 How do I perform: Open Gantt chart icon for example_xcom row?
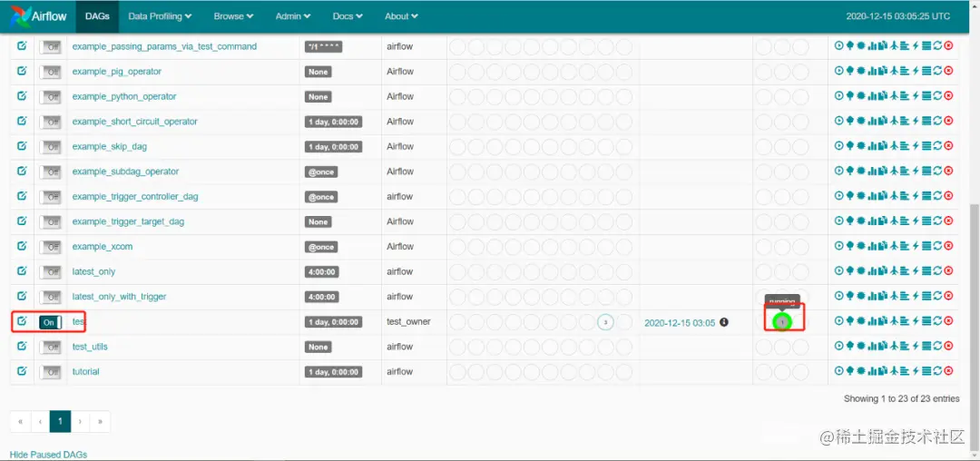coord(905,246)
